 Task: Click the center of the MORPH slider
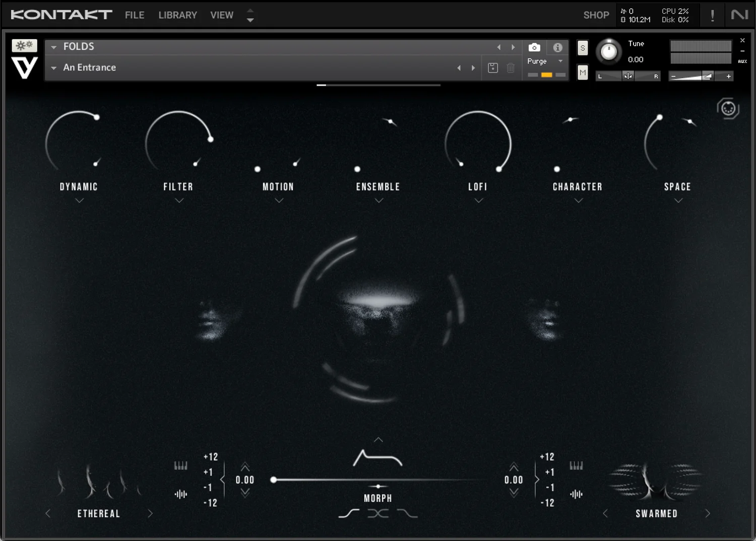[x=378, y=480]
